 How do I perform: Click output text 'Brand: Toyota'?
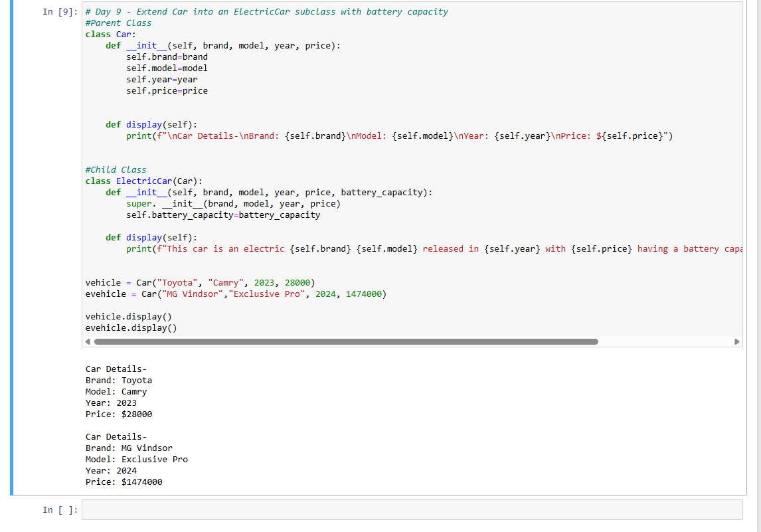[119, 380]
